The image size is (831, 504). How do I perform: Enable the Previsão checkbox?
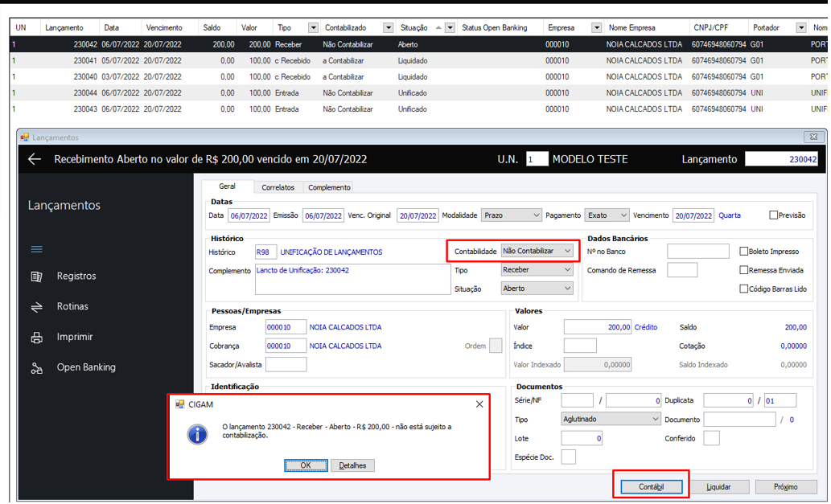(774, 215)
